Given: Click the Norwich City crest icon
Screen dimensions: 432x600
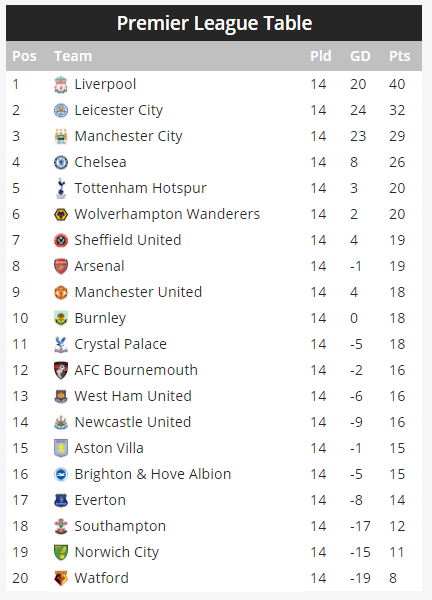Looking at the screenshot, I should click(x=61, y=553).
